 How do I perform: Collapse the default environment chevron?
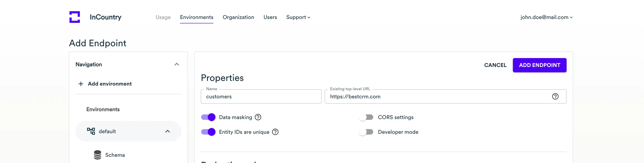[168, 131]
